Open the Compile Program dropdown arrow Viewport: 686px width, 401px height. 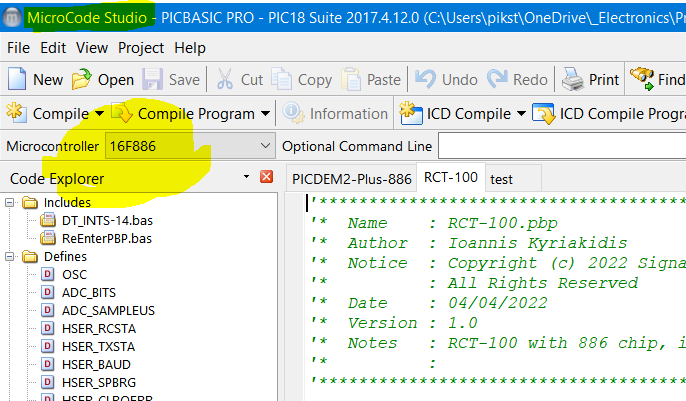[x=265, y=114]
